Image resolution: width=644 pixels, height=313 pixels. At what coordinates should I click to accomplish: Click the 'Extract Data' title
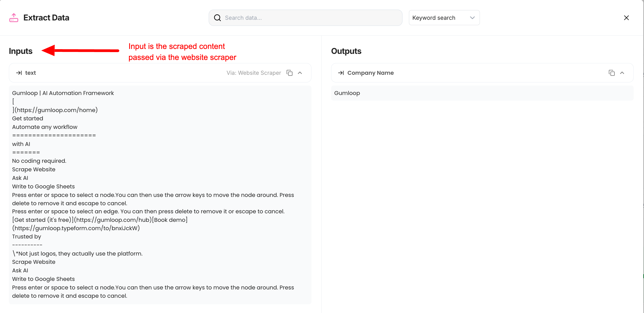[x=46, y=18]
